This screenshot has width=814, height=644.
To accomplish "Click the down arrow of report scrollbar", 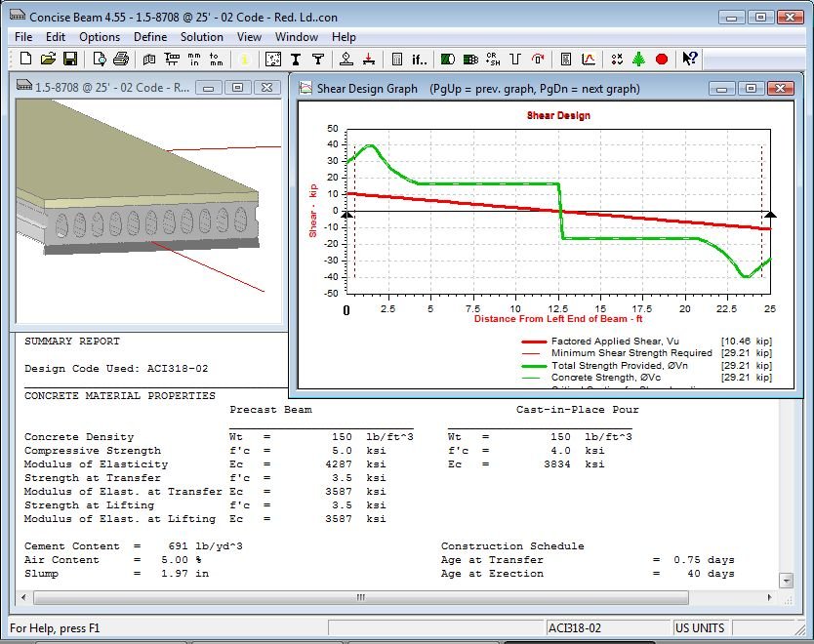I will tap(787, 581).
